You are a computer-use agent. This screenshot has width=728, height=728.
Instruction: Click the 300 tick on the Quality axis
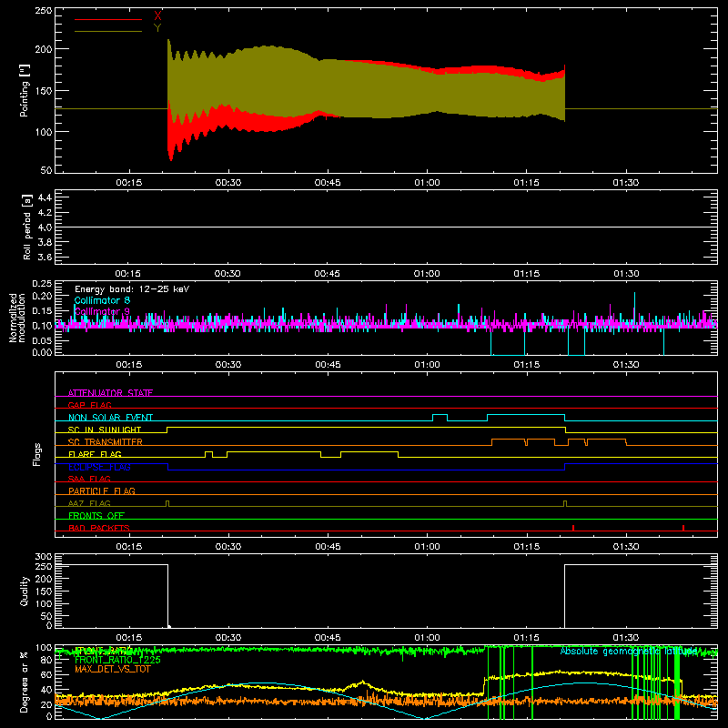point(44,556)
